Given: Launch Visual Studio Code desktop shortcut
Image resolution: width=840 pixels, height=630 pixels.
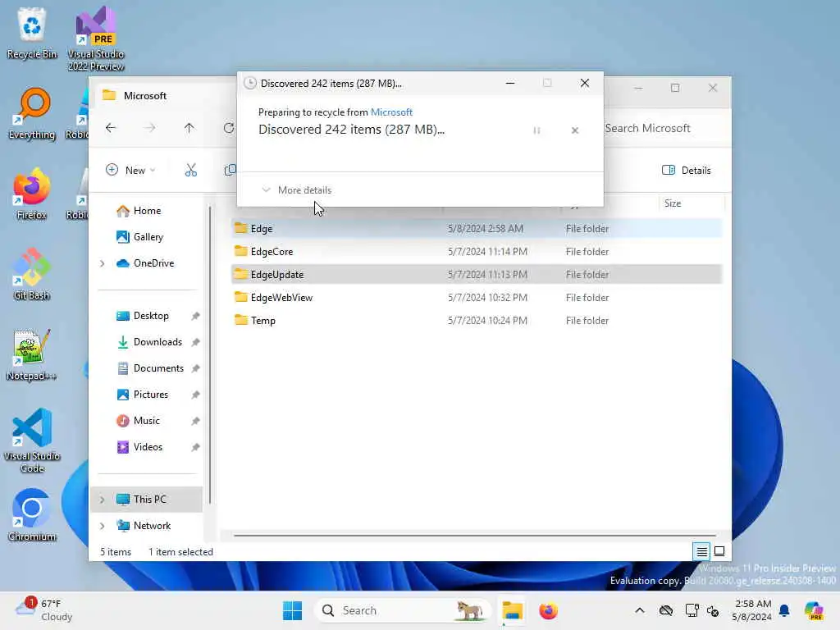Looking at the screenshot, I should pos(32,441).
